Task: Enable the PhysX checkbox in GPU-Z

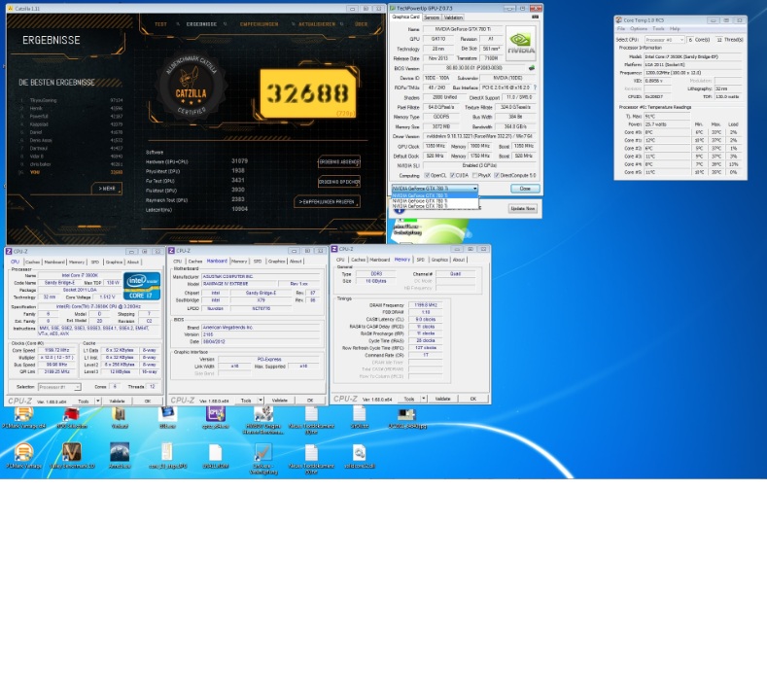Action: 475,175
